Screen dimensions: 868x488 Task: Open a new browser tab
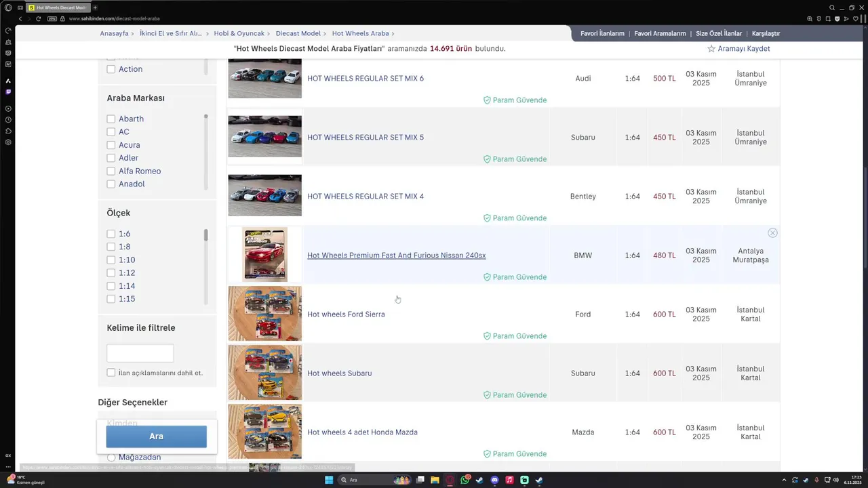[95, 7]
